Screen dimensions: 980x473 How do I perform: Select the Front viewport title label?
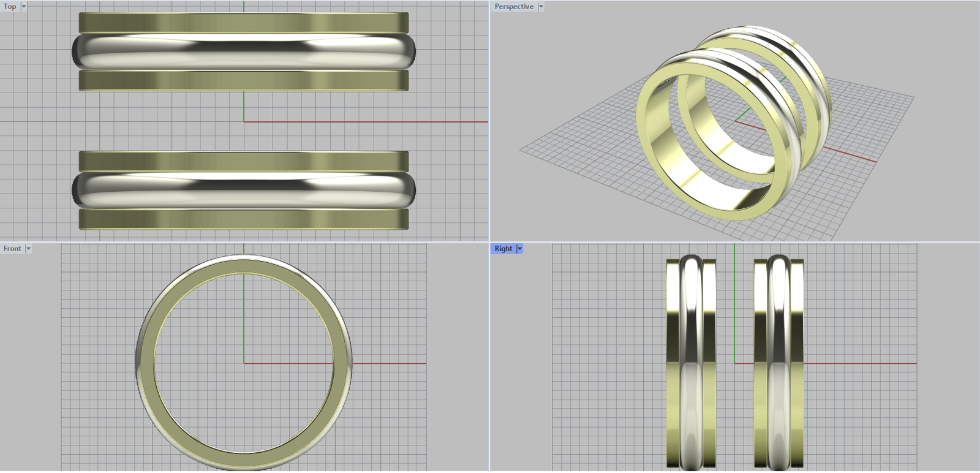[x=12, y=249]
